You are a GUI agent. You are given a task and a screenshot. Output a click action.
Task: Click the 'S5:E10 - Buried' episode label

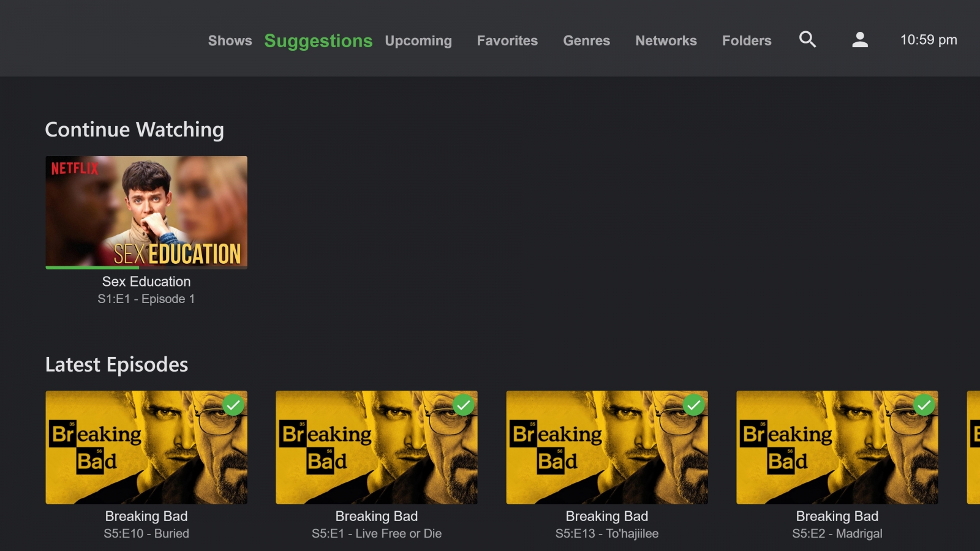pos(146,533)
